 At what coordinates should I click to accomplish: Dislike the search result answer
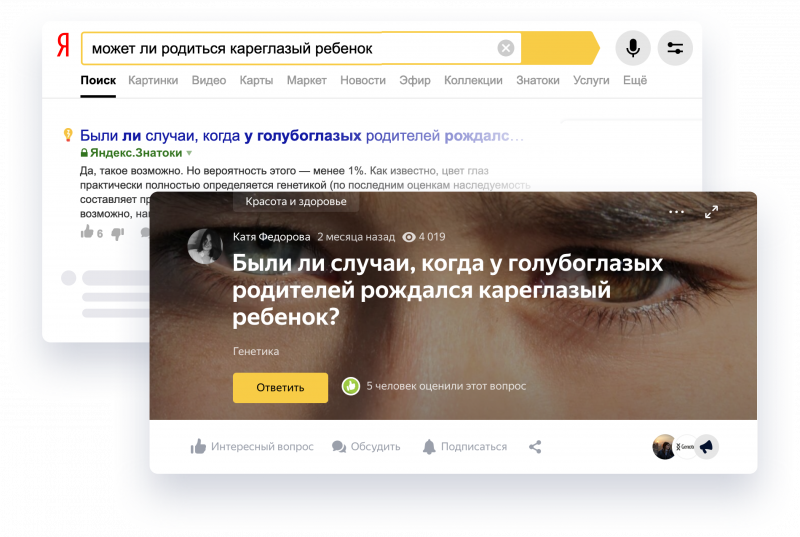tap(117, 232)
